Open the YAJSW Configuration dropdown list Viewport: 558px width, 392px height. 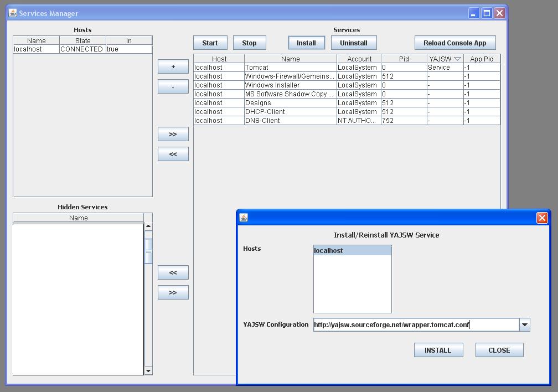[x=524, y=325]
